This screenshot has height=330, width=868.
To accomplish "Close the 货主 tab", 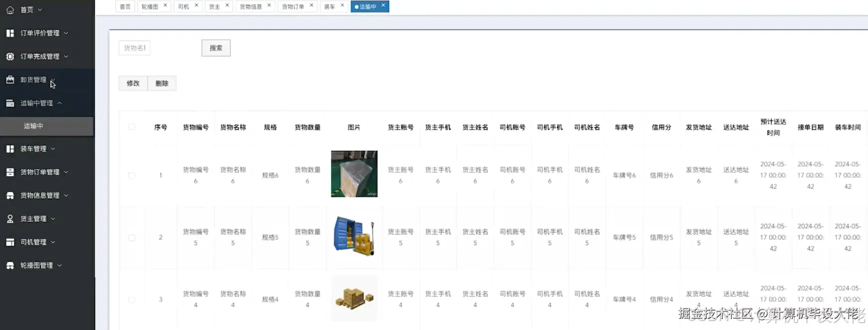I will pyautogui.click(x=227, y=5).
